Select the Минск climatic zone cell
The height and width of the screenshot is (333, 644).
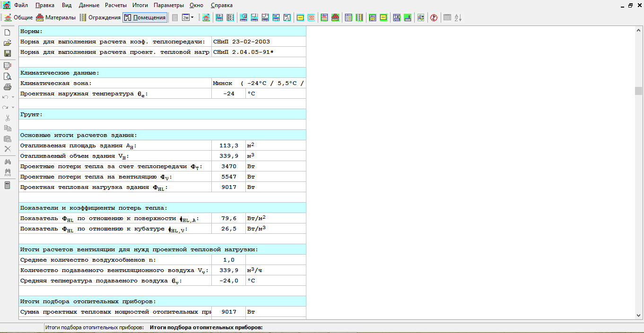click(x=259, y=83)
